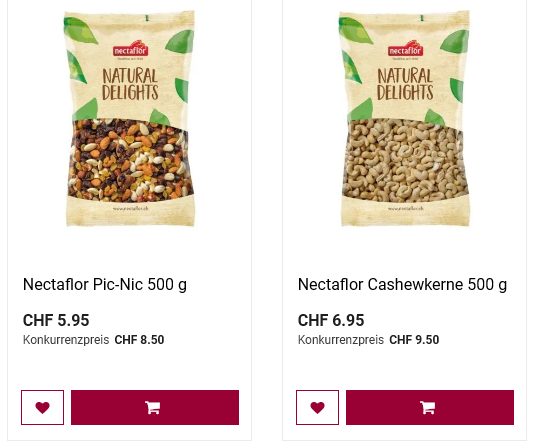Viewport: 536px width, 445px height.
Task: Click Natural Delights text on Pic-Nic bag
Action: tap(130, 84)
